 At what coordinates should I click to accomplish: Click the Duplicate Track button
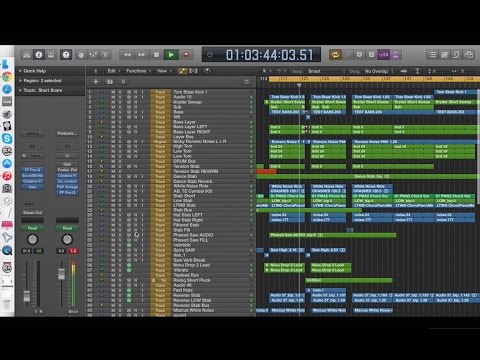click(x=110, y=82)
